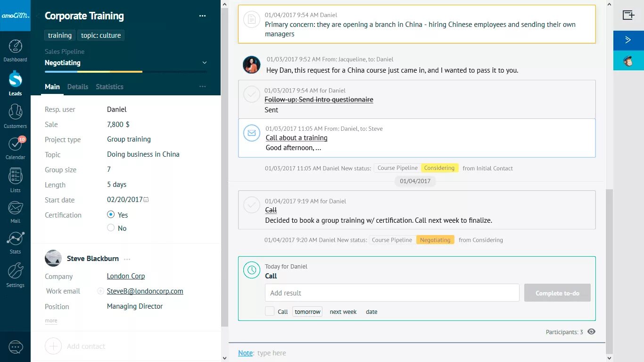Click the Corporate Training lead title
The width and height of the screenshot is (644, 362).
coord(84,16)
